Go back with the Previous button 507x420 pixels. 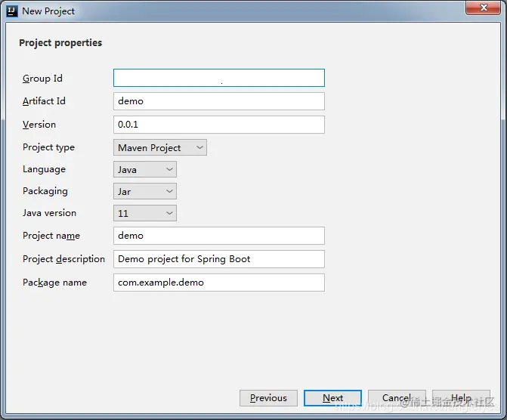click(268, 398)
